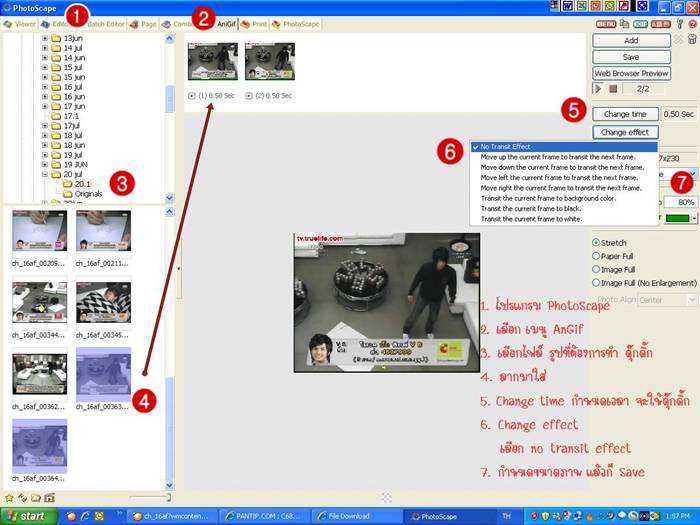The image size is (700, 525).
Task: Select the AniGif tab
Action: (226, 24)
